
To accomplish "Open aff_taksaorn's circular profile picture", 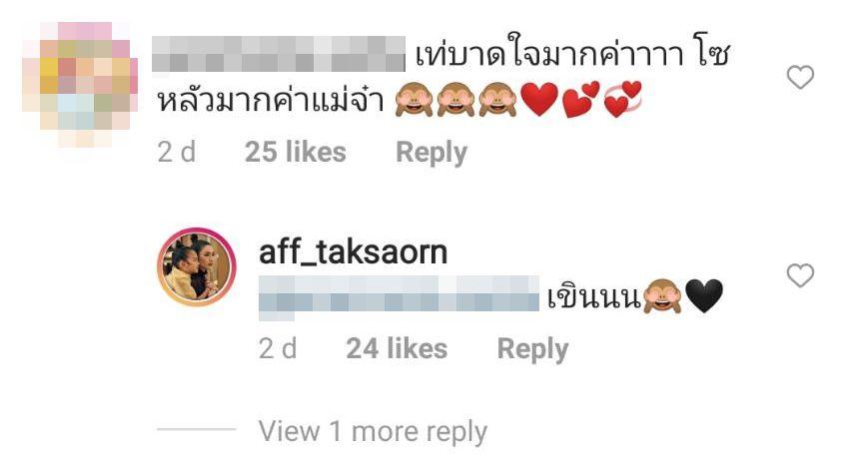I will [196, 266].
